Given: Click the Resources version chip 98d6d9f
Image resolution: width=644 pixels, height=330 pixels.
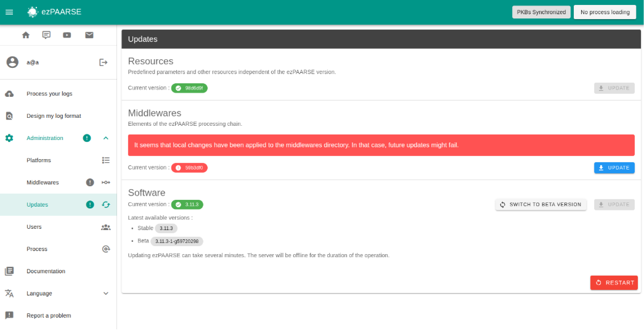Looking at the screenshot, I should point(189,88).
